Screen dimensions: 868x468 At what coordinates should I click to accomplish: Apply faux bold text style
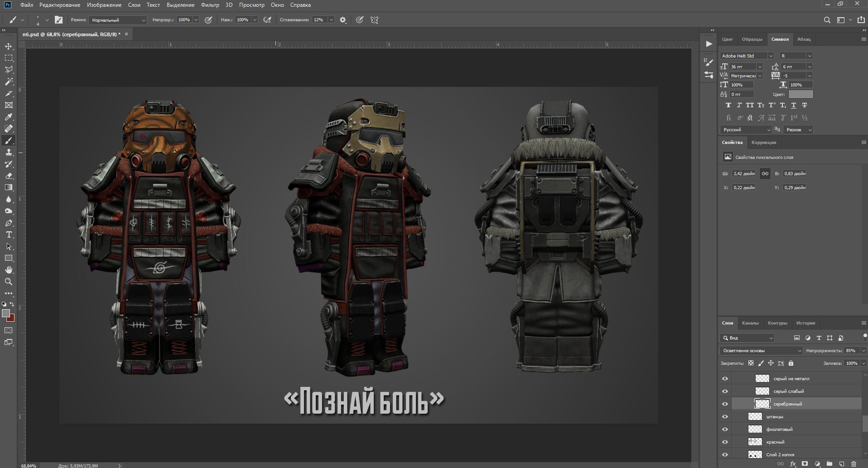pyautogui.click(x=728, y=105)
